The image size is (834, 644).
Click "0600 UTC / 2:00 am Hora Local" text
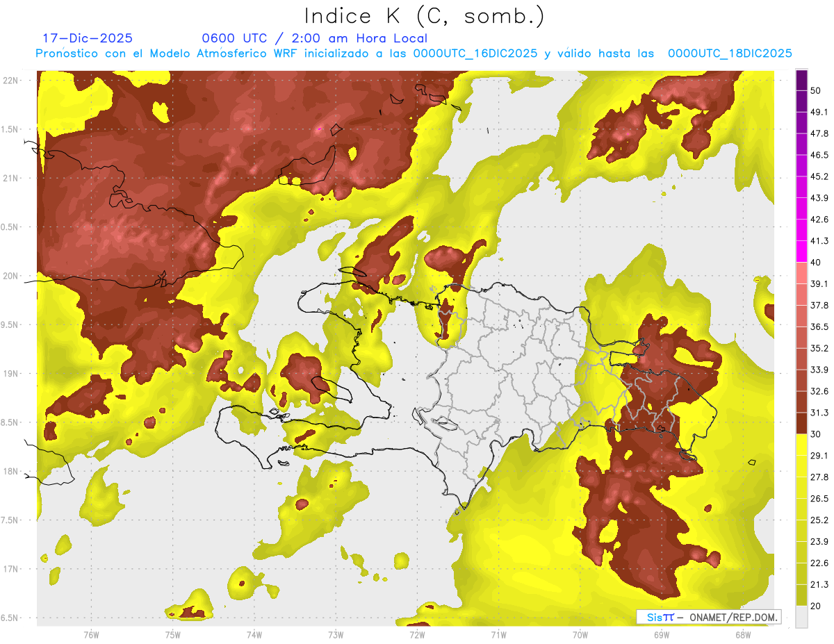pyautogui.click(x=314, y=38)
